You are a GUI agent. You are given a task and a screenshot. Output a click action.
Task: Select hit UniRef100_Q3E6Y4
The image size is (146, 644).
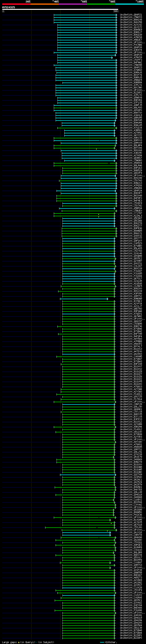pos(131,50)
